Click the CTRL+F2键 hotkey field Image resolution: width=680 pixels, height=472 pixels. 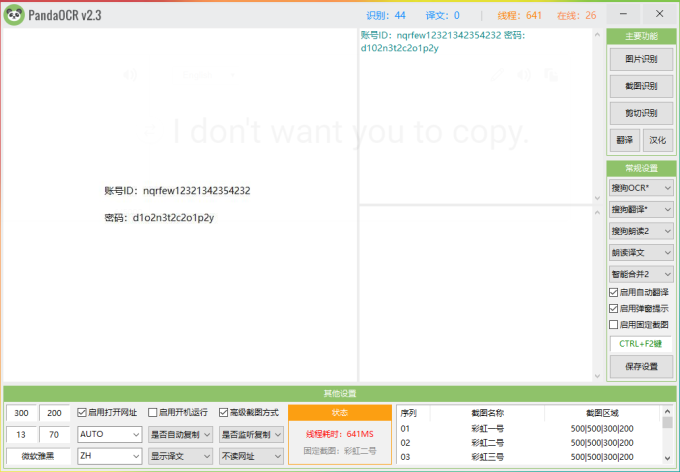(x=641, y=344)
